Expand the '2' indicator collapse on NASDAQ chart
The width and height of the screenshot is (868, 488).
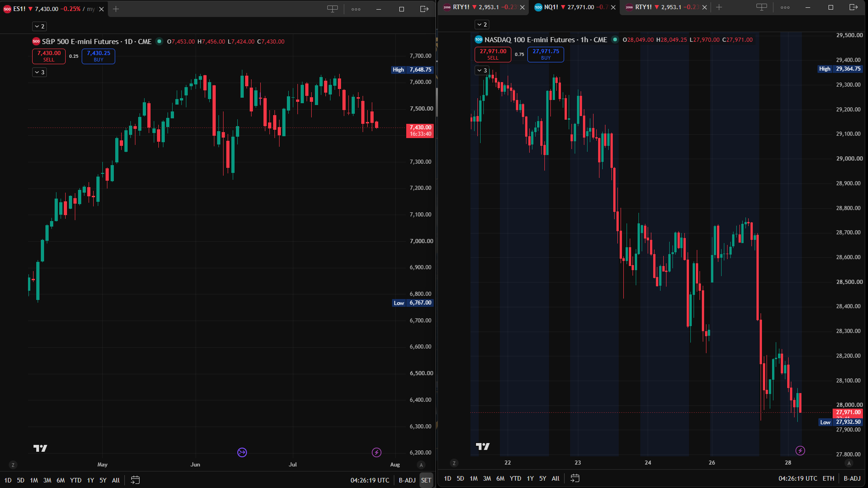coord(482,24)
